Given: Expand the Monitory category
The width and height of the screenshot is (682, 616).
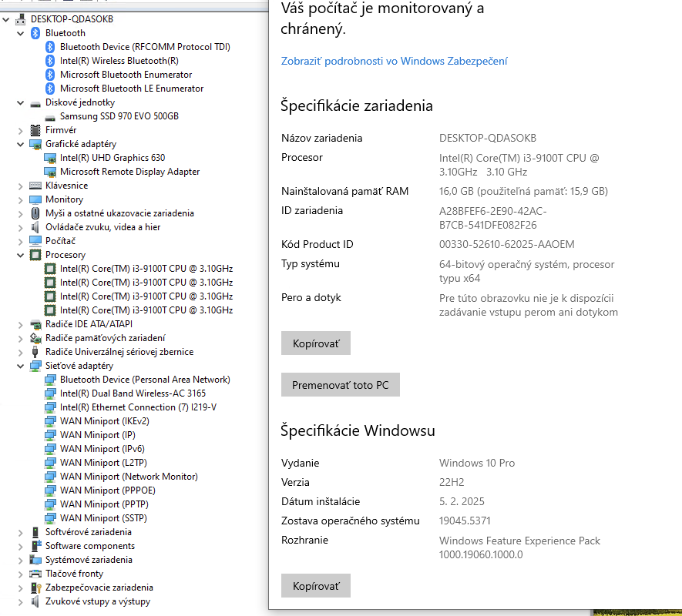Looking at the screenshot, I should pos(21,200).
